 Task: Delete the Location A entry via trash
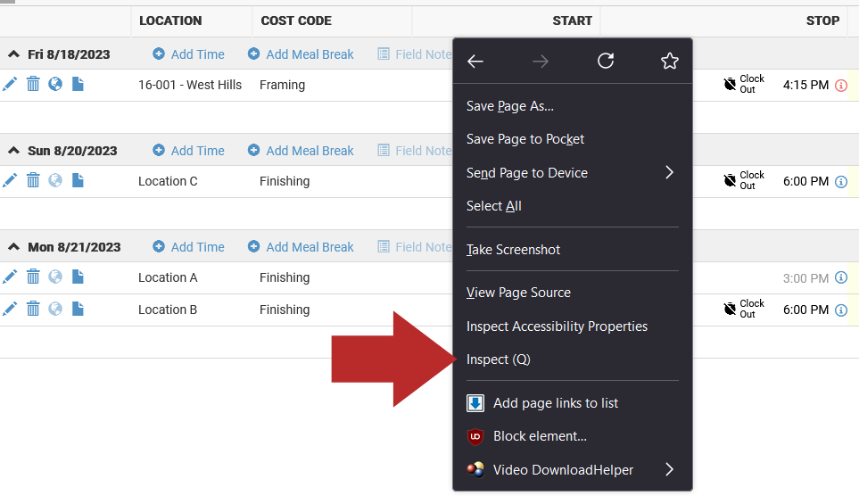pos(33,277)
